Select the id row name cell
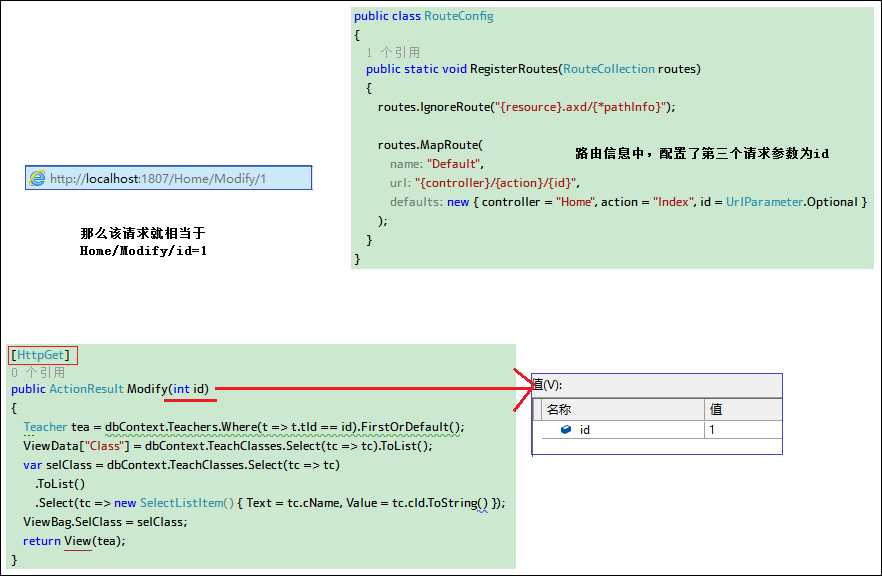This screenshot has width=882, height=576. pyautogui.click(x=623, y=430)
